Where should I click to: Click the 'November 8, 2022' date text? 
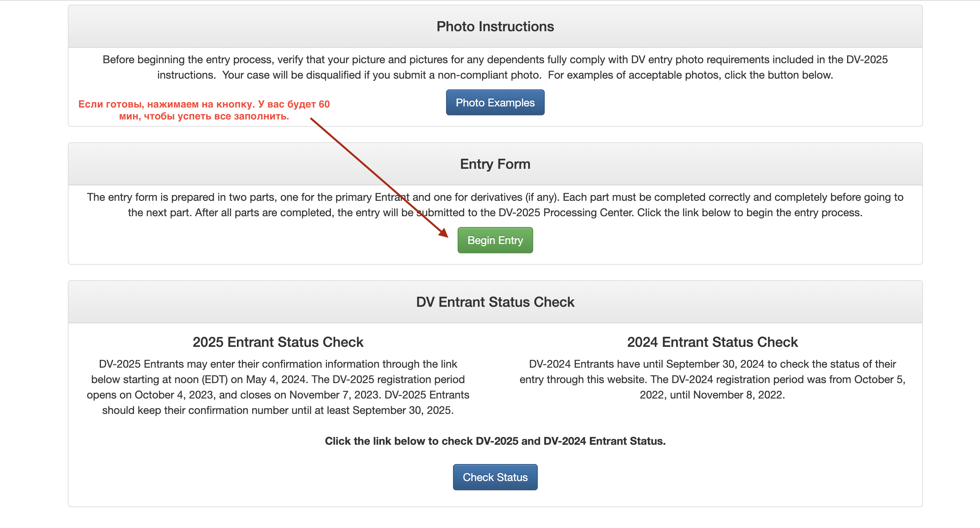pyautogui.click(x=738, y=395)
